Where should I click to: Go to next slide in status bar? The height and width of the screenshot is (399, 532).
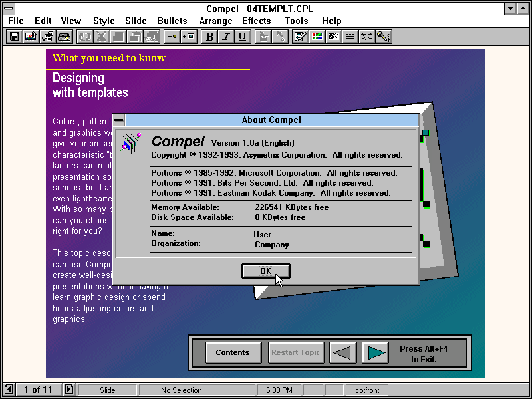[x=69, y=390]
